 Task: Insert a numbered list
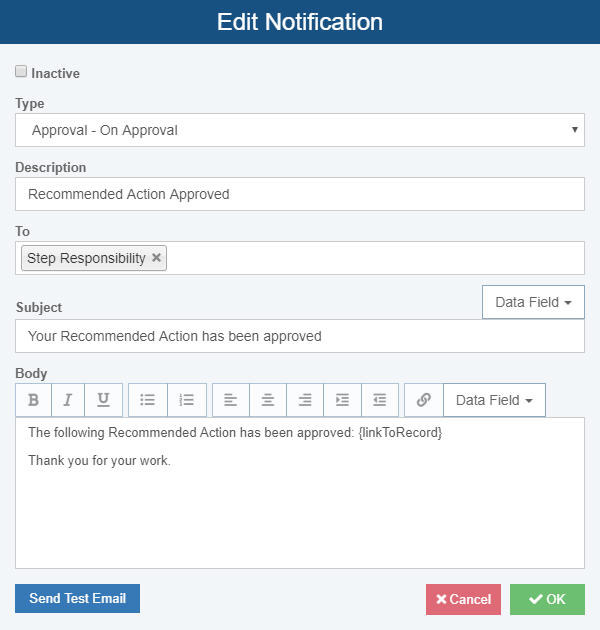tap(186, 400)
